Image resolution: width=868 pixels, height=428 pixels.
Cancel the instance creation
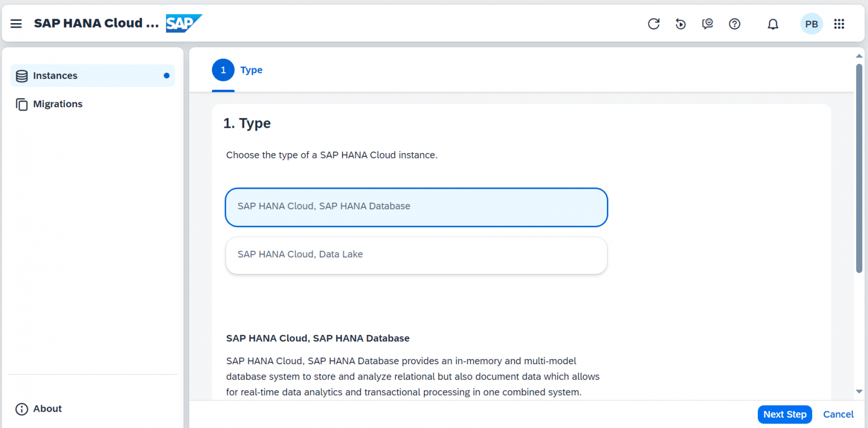pos(838,414)
